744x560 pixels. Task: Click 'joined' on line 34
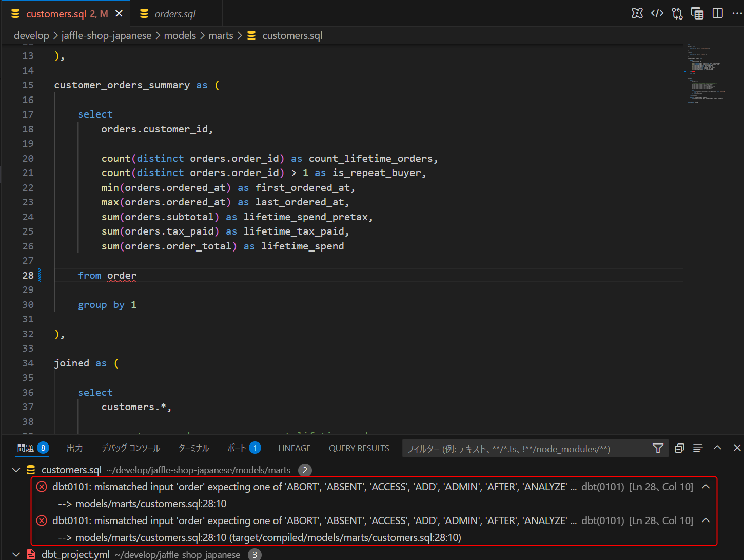pyautogui.click(x=72, y=363)
